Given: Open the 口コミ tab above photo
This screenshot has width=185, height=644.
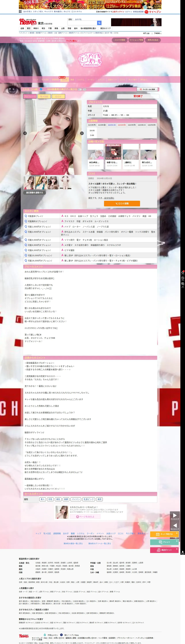Looking at the screenshot, I should [x=58, y=96].
